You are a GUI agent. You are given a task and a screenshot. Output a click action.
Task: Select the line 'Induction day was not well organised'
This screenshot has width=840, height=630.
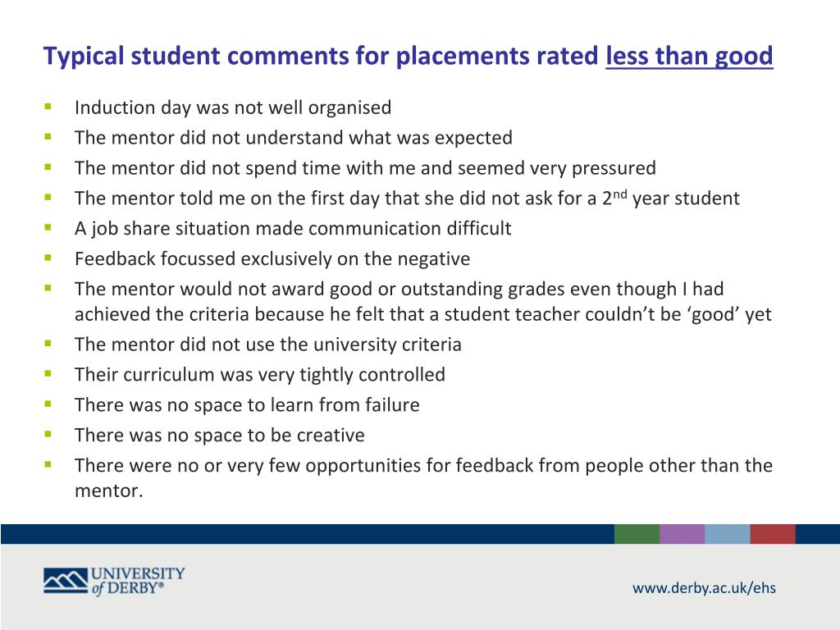(233, 107)
